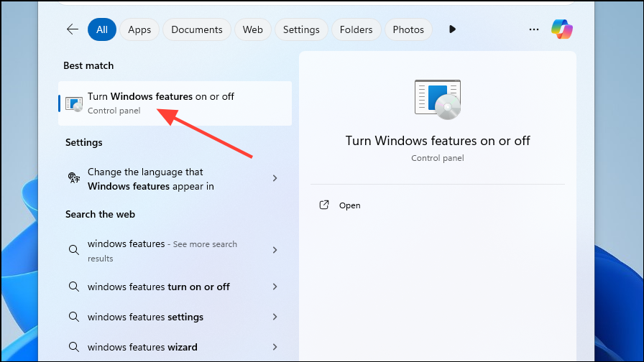Click large Windows features icon in preview pane
This screenshot has height=362, width=644.
click(x=438, y=100)
